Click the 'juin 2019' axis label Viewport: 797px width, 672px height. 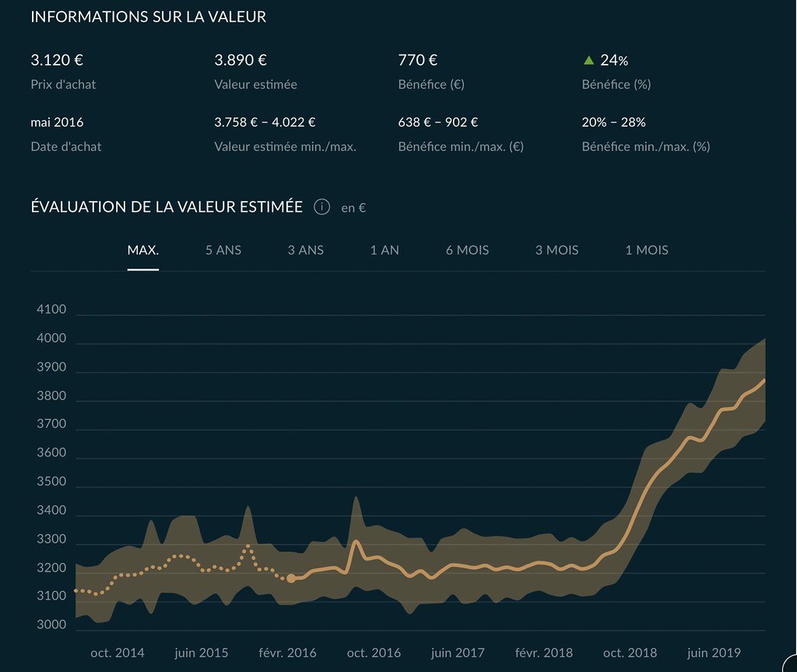coord(714,653)
